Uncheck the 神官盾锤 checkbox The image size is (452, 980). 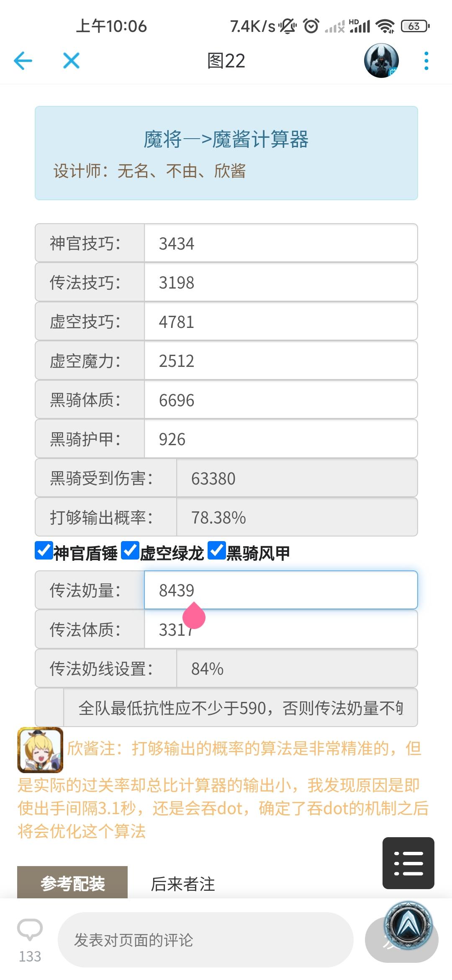tap(44, 550)
